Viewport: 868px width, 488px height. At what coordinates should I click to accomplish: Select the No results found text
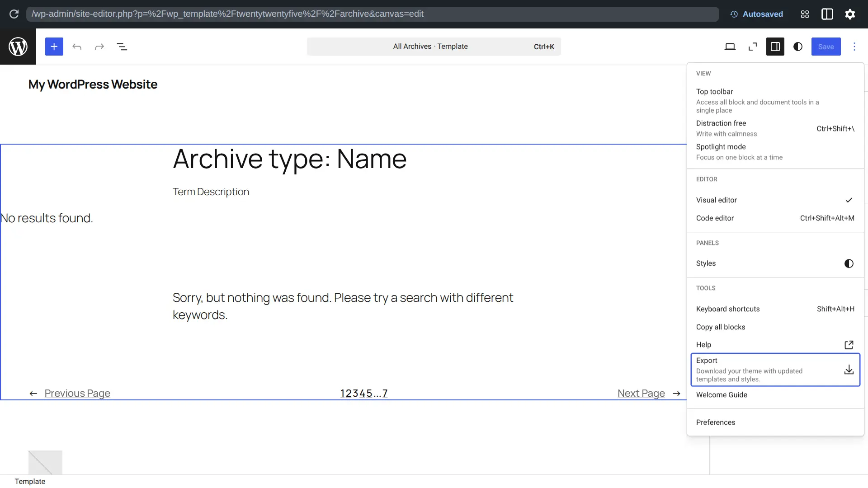pos(47,218)
